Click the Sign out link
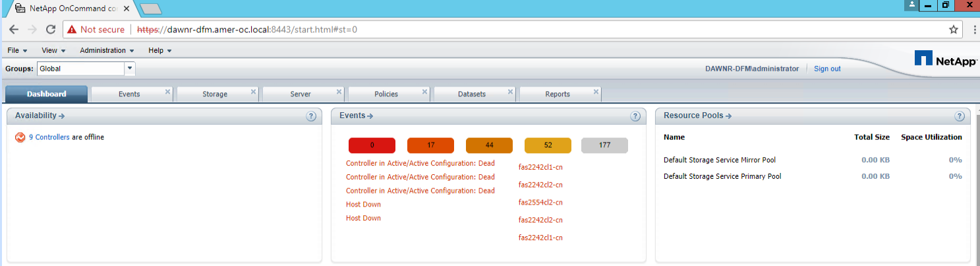 click(827, 69)
